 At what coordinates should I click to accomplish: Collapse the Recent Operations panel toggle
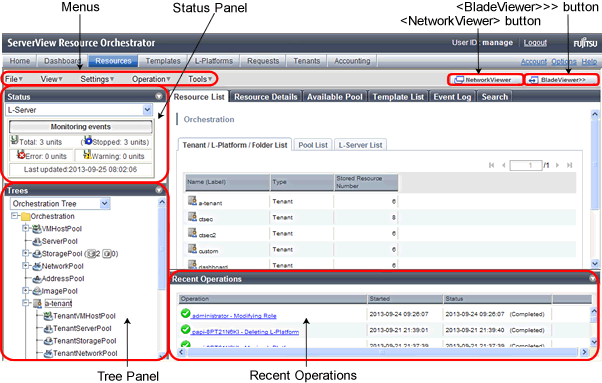coord(592,279)
